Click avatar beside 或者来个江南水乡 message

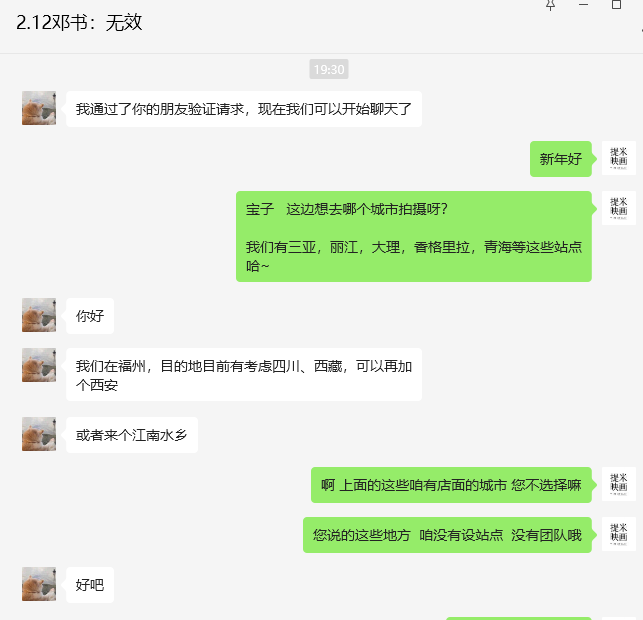tap(39, 435)
